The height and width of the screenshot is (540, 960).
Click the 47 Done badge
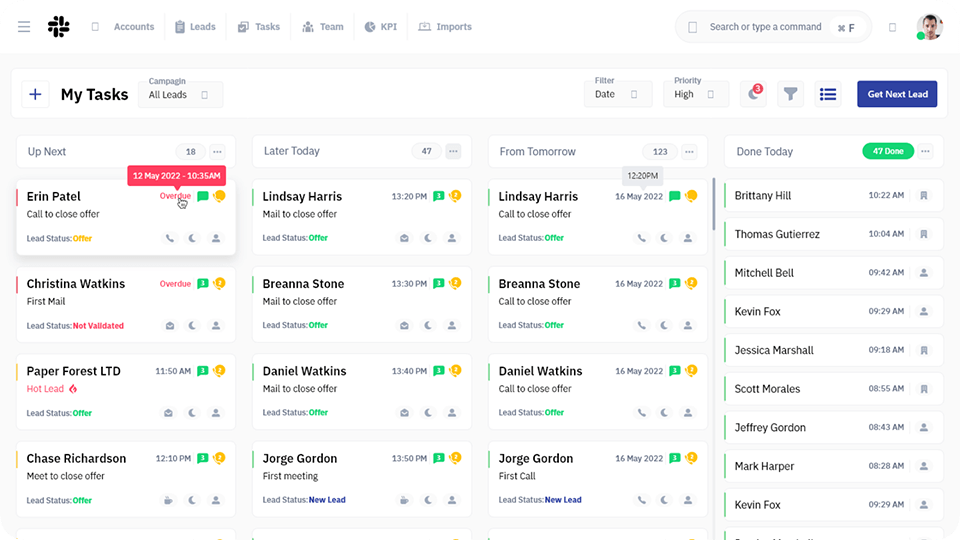(x=888, y=151)
